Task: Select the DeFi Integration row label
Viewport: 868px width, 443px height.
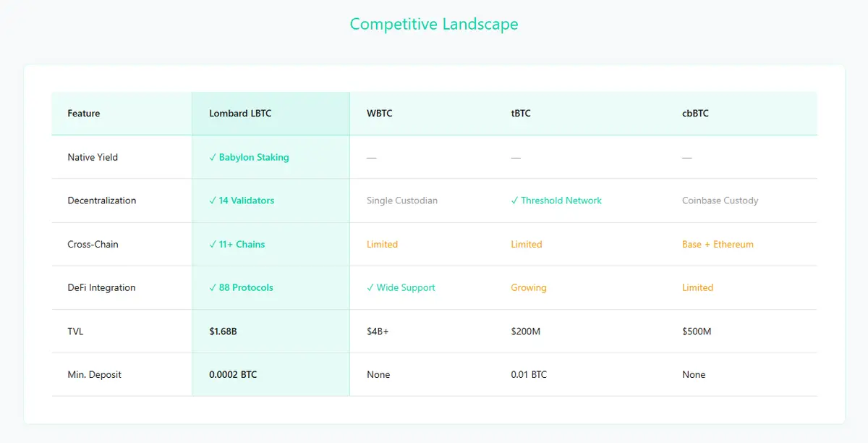Action: click(x=101, y=287)
